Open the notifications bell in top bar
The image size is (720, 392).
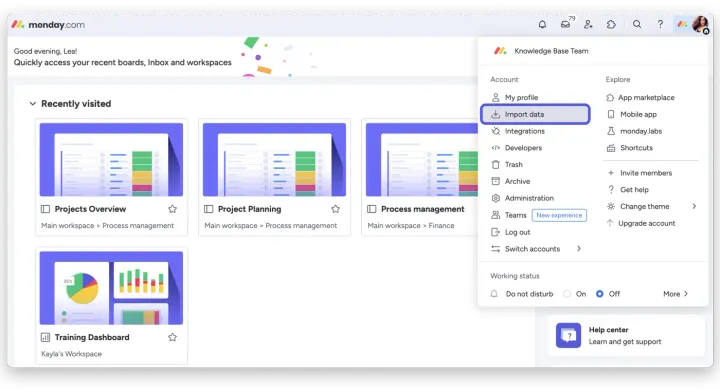coord(542,24)
